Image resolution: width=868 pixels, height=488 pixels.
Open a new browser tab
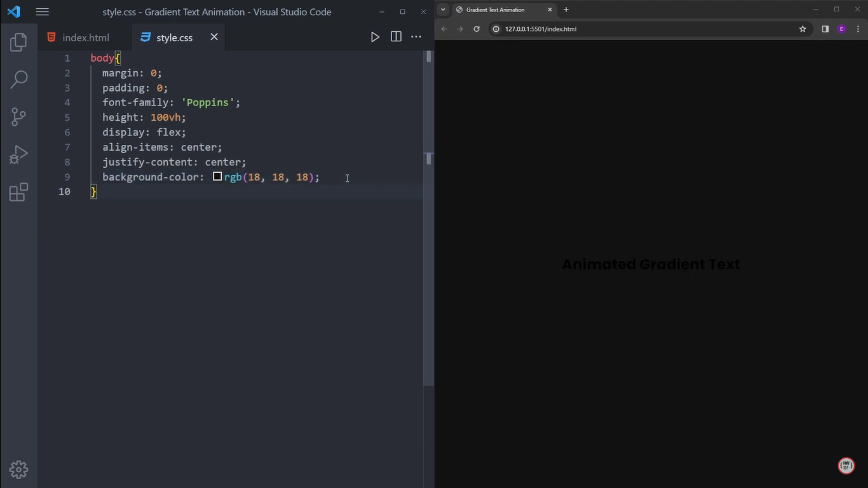[566, 10]
